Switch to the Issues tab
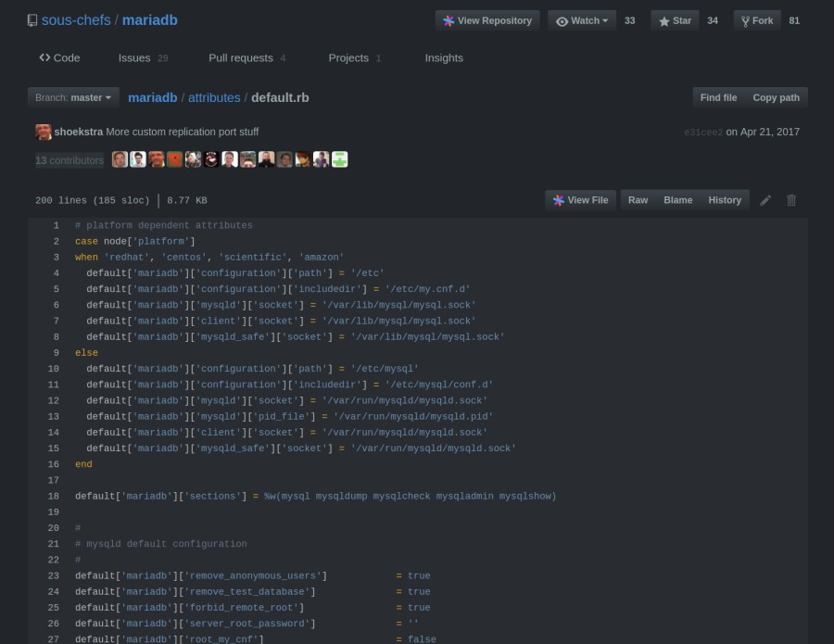834x644 pixels. click(x=143, y=58)
